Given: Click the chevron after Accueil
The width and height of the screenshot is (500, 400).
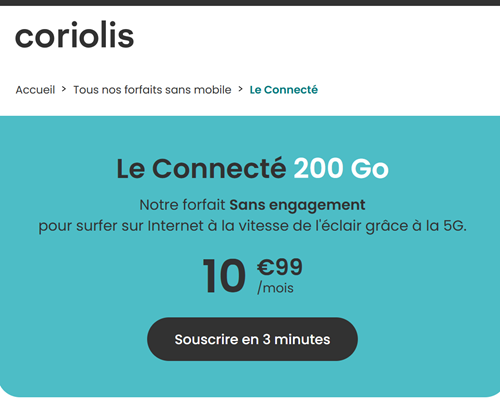Looking at the screenshot, I should tap(64, 89).
